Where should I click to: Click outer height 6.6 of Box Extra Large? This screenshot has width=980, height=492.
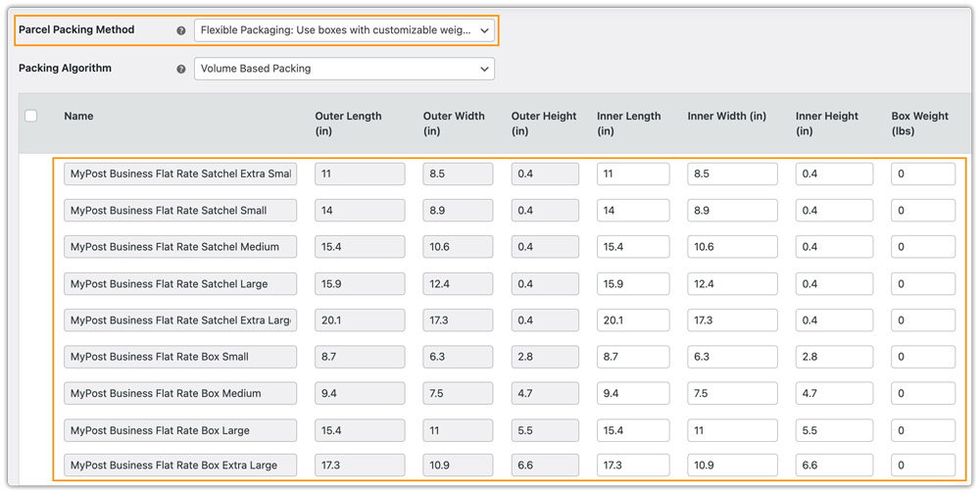[545, 466]
